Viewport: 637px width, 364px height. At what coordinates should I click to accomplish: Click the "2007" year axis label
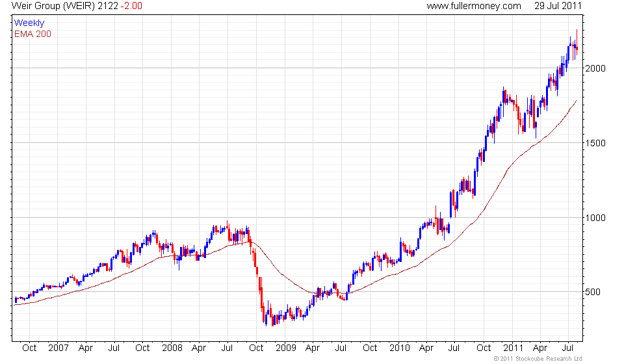pyautogui.click(x=58, y=348)
